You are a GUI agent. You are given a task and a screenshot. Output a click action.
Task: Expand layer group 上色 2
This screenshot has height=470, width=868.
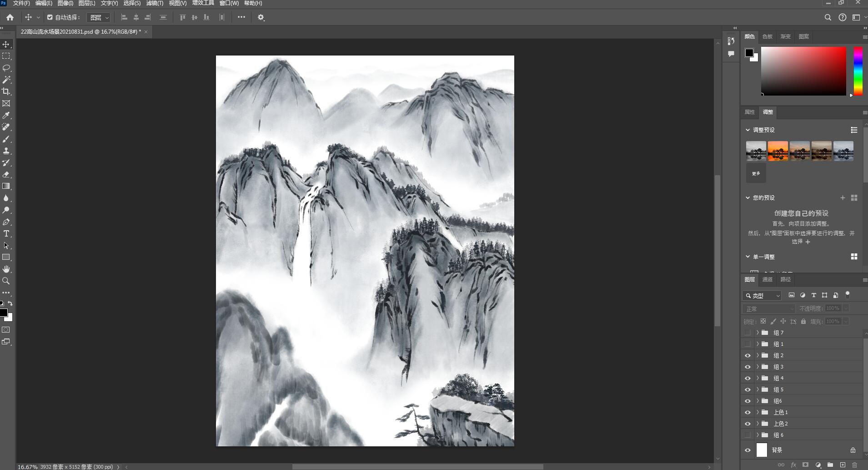(x=758, y=424)
